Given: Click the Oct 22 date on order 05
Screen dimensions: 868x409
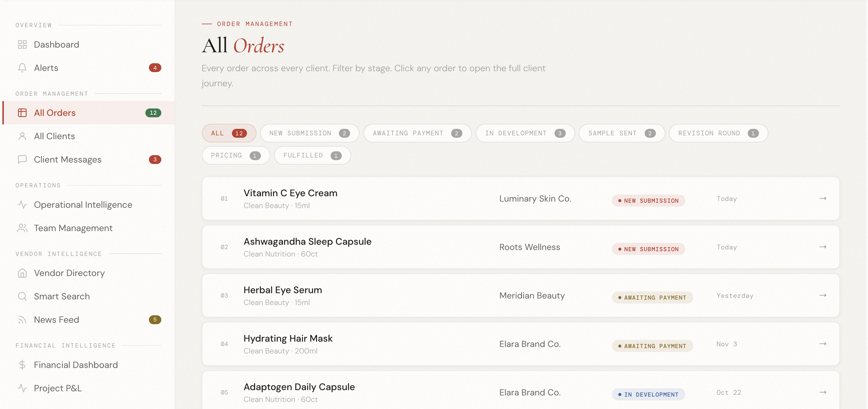Looking at the screenshot, I should [729, 392].
